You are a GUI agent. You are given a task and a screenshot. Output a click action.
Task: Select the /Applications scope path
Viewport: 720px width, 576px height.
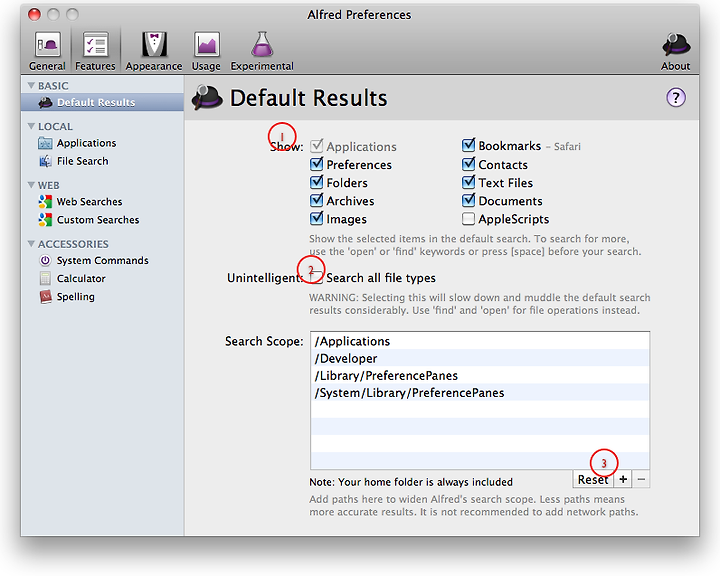click(480, 341)
